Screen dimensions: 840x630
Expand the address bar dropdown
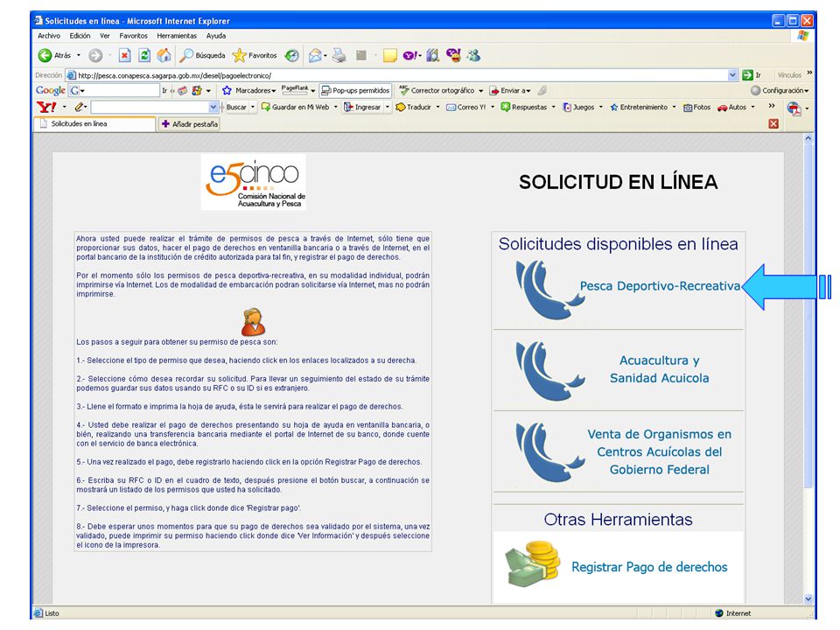732,75
